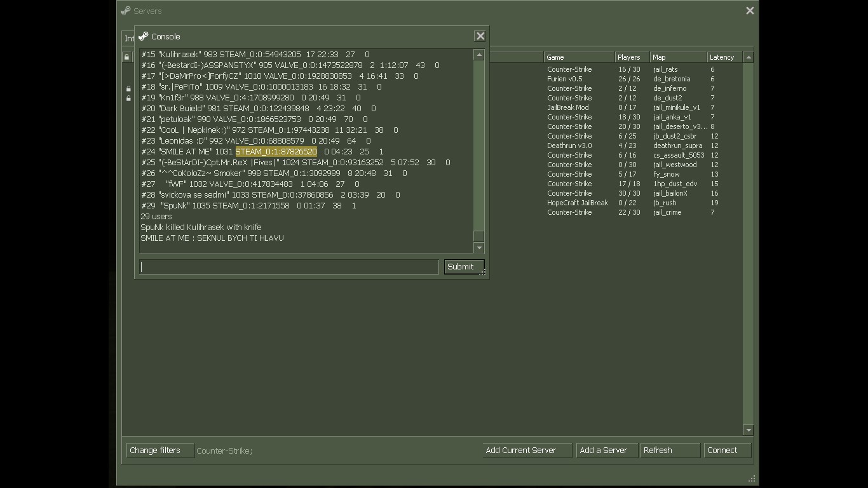Click the Servers window resize grip
Image resolution: width=868 pixels, height=488 pixels.
(x=752, y=479)
